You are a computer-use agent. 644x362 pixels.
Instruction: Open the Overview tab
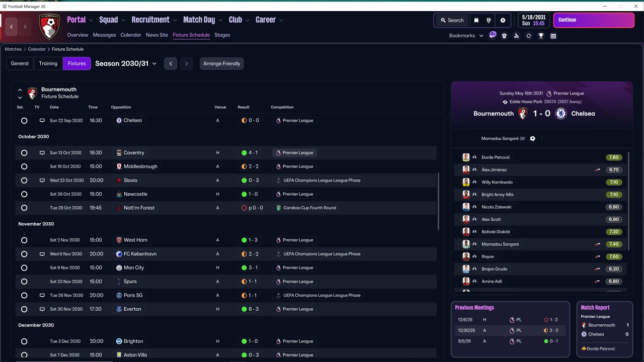click(77, 35)
